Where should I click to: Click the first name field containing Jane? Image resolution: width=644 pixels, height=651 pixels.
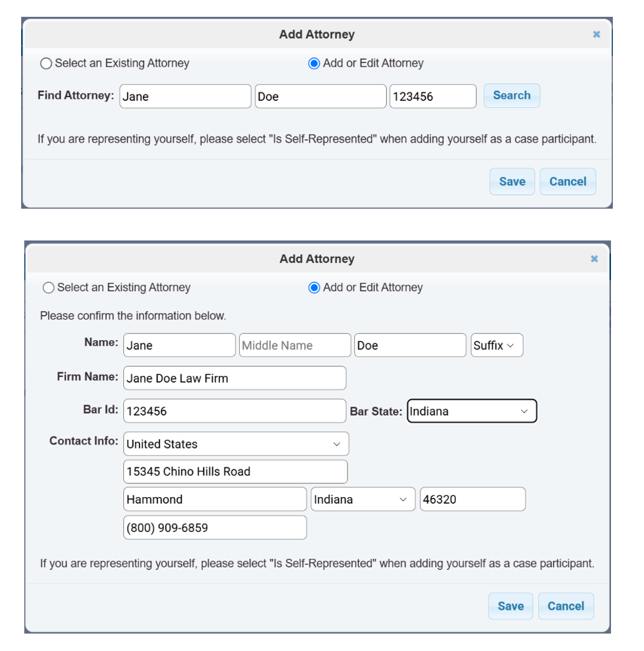pyautogui.click(x=179, y=345)
